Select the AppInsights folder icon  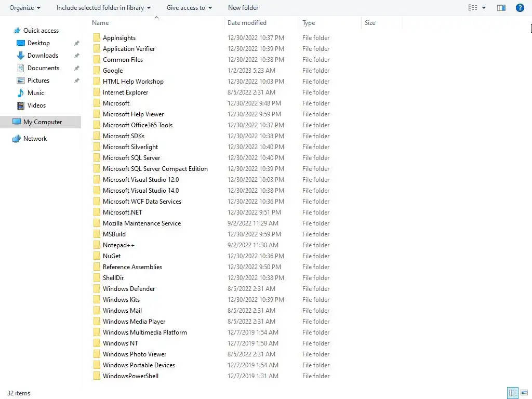(97, 37)
